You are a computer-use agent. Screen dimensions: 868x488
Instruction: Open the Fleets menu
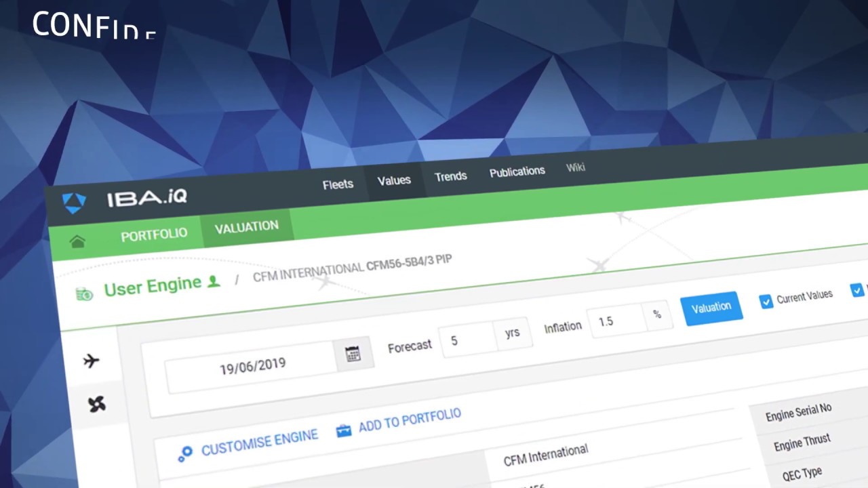(x=338, y=184)
